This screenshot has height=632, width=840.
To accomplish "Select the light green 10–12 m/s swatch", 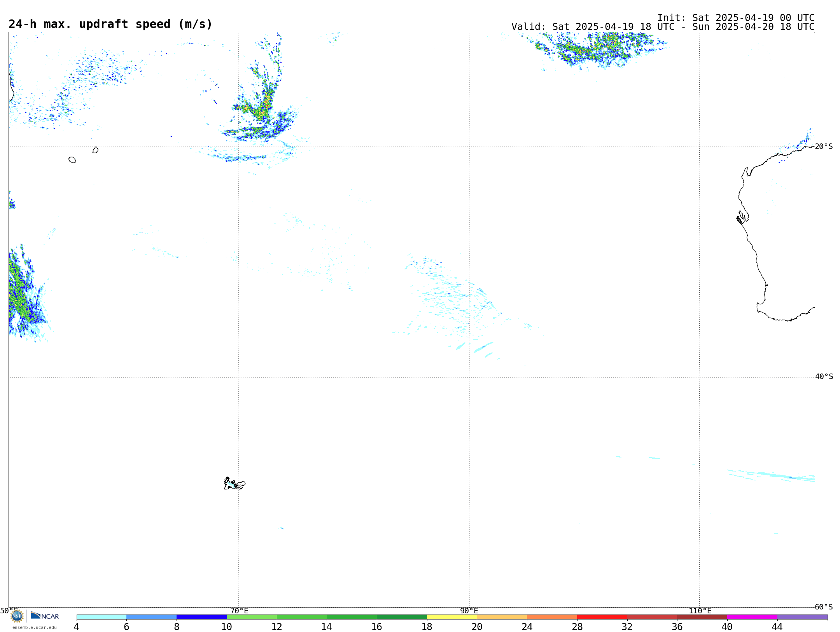I will tap(252, 617).
